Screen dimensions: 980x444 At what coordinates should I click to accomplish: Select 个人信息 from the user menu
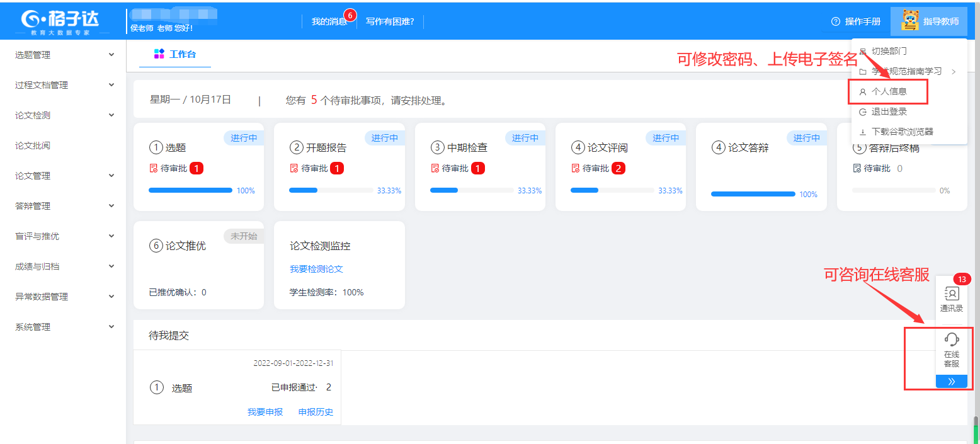(889, 91)
